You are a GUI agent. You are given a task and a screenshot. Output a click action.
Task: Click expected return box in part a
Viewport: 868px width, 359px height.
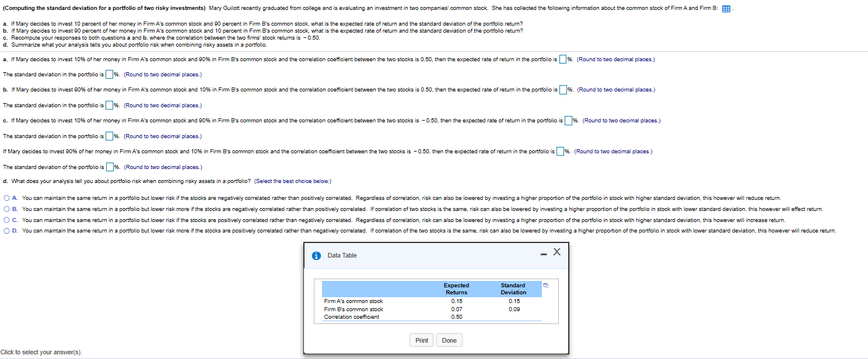pos(562,58)
